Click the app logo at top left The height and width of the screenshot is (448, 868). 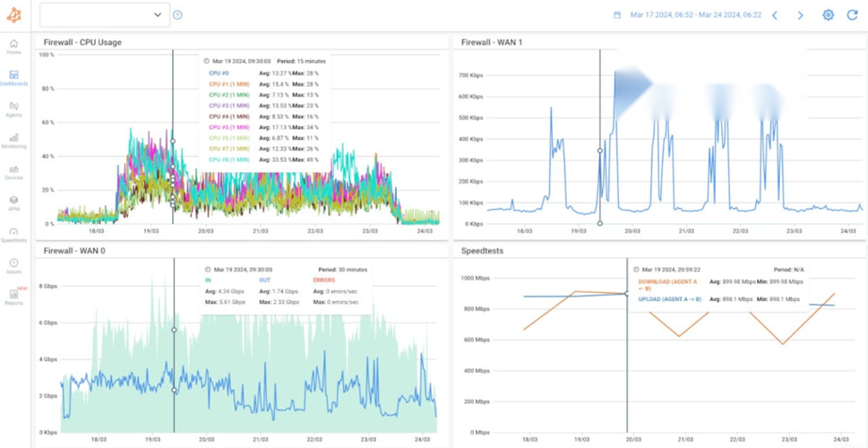point(13,15)
